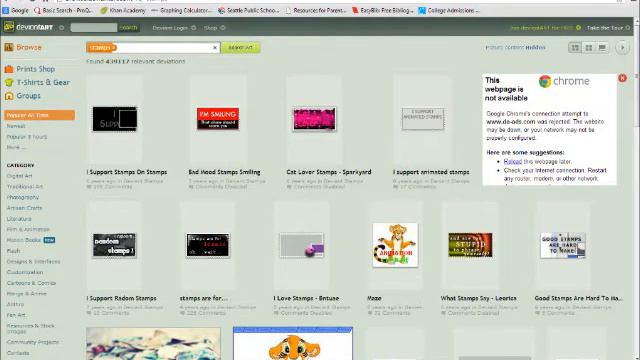Expand the arrow next to deviantART logo
The height and width of the screenshot is (360, 640).
(x=62, y=28)
